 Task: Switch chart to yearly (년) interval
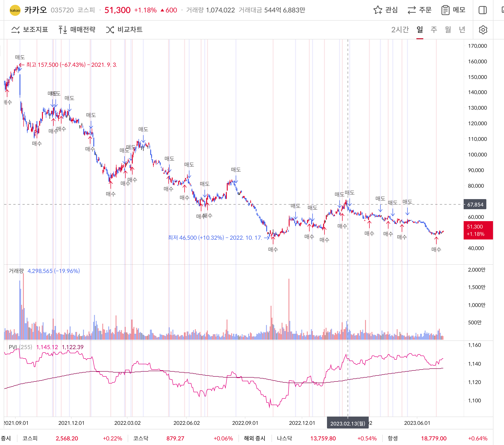[x=462, y=30]
